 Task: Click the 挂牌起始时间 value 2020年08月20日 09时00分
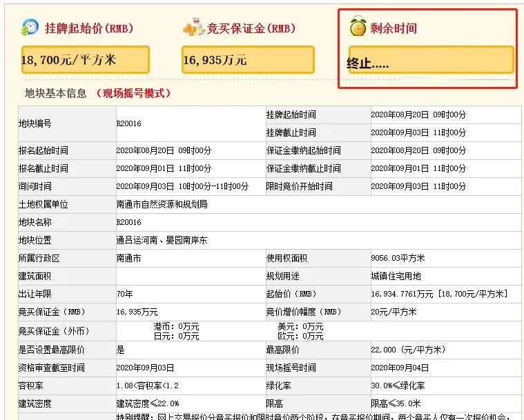coord(418,115)
